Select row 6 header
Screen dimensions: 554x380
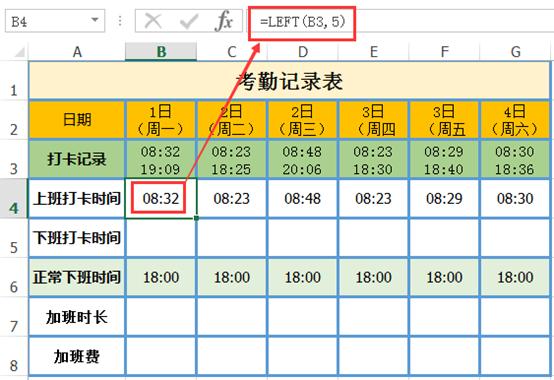tap(14, 277)
